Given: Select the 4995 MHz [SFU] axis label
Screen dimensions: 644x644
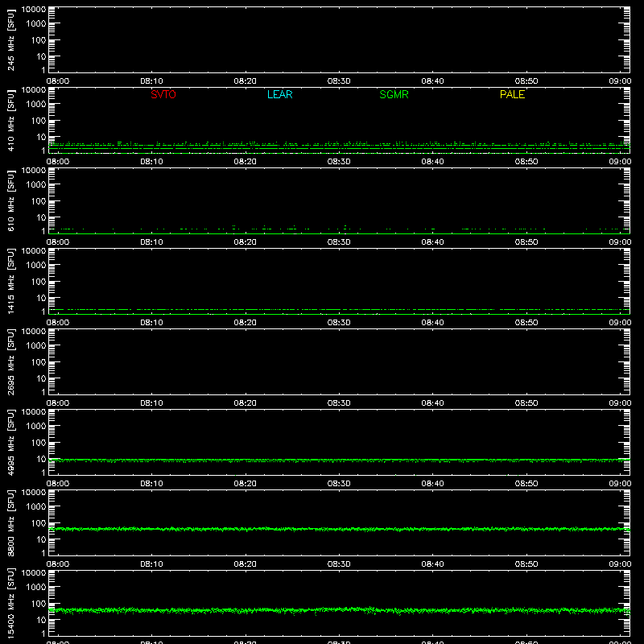Looking at the screenshot, I should [10, 442].
